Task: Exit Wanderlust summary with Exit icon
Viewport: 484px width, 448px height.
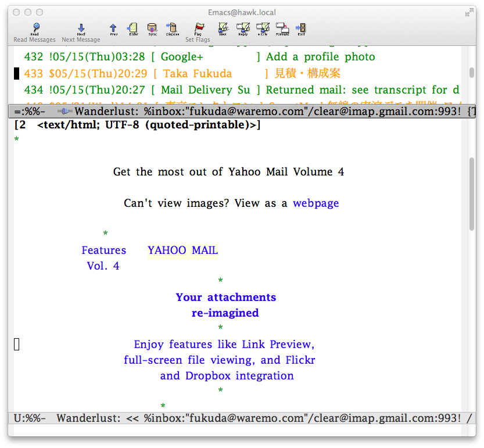Action: [x=301, y=29]
